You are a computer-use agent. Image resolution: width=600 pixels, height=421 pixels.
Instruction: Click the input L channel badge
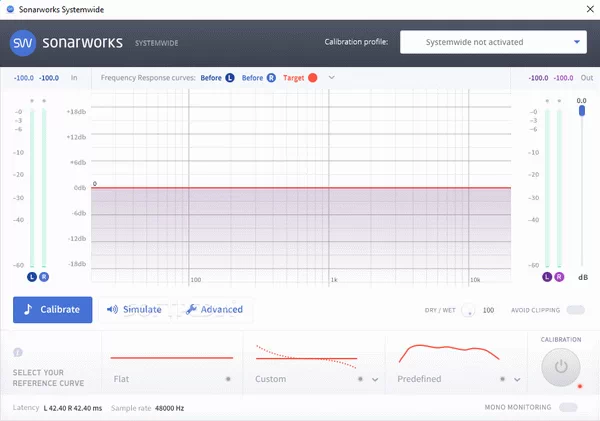click(32, 277)
